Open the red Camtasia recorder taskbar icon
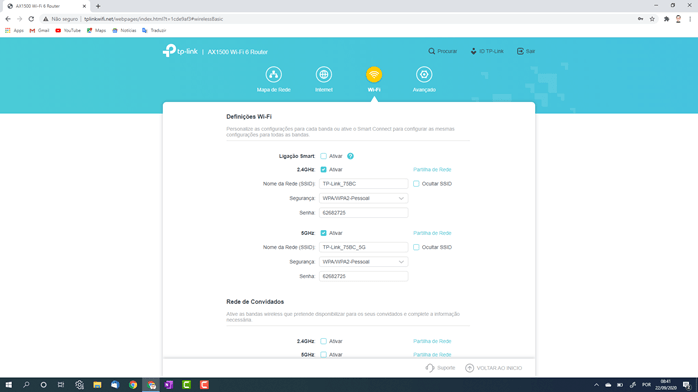 click(x=204, y=385)
